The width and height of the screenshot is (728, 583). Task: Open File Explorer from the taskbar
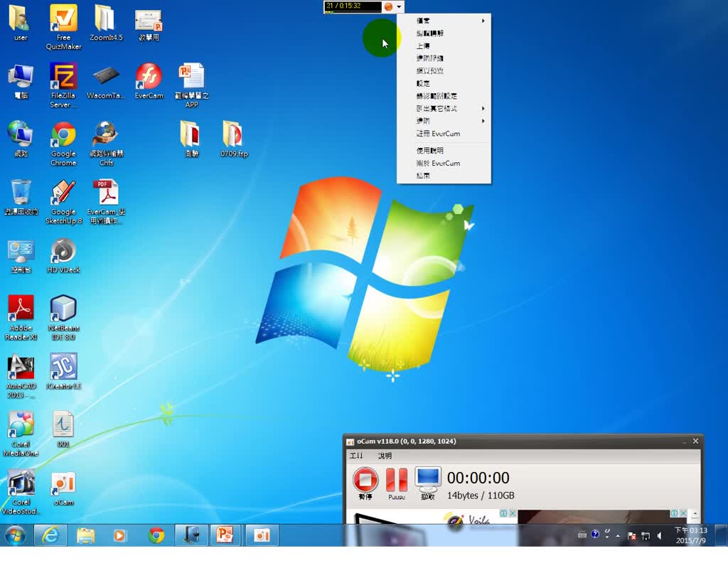[x=85, y=535]
